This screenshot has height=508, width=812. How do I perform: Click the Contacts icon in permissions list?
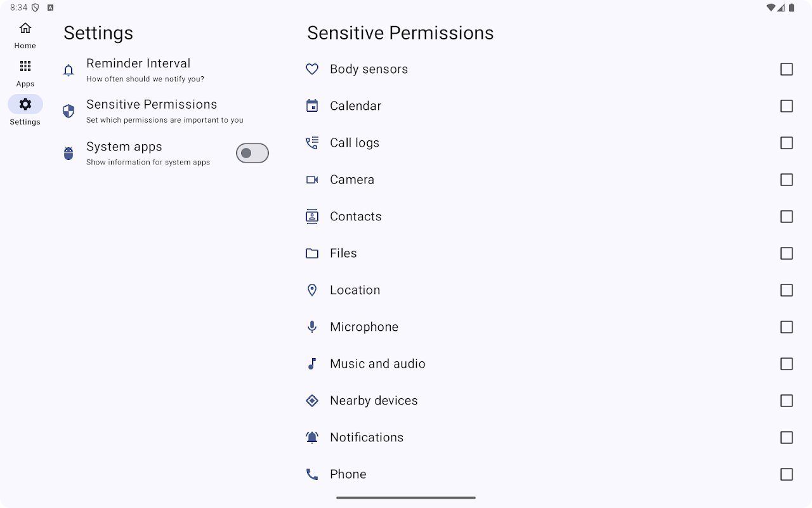[x=312, y=217]
